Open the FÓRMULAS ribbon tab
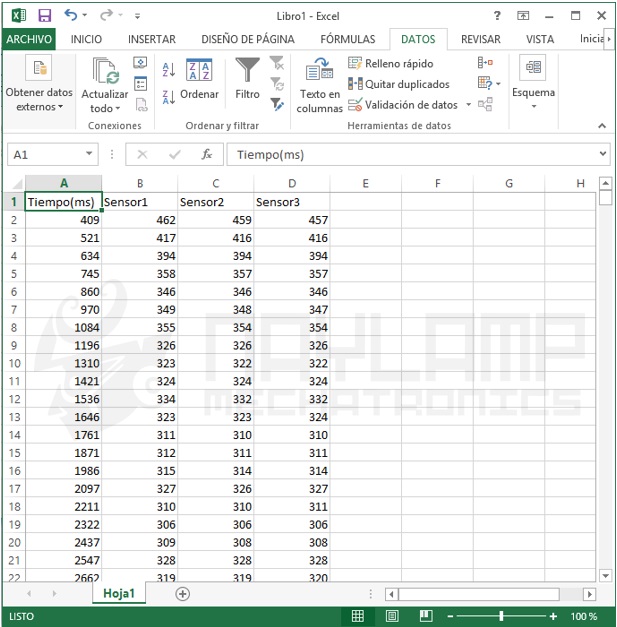The width and height of the screenshot is (617, 627). click(x=347, y=39)
